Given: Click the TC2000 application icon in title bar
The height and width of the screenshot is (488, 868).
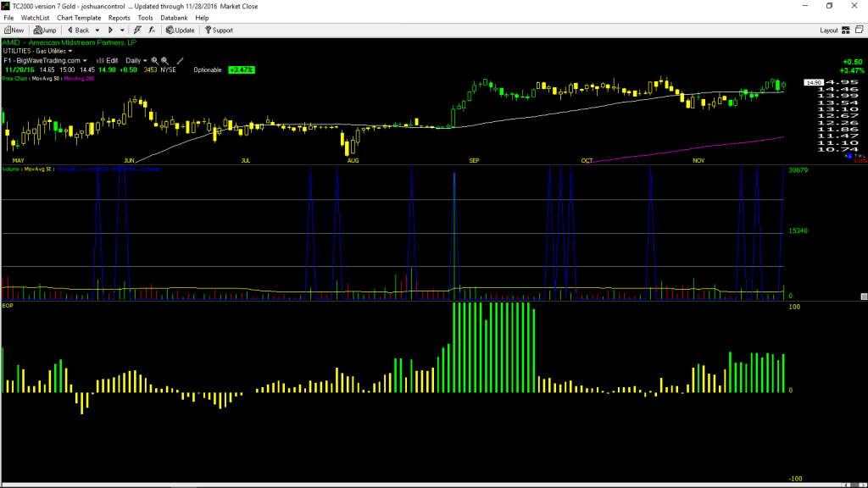Looking at the screenshot, I should click(6, 6).
